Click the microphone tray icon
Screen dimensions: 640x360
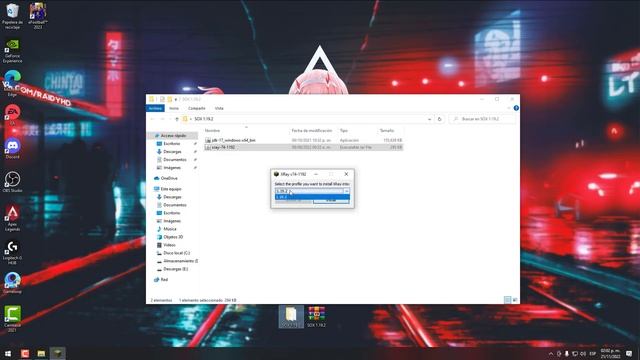[567, 353]
